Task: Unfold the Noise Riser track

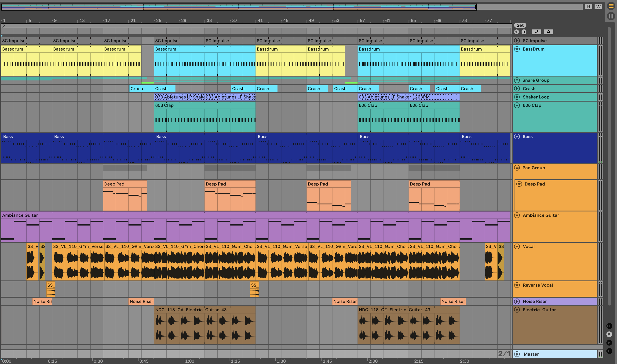Action: pyautogui.click(x=517, y=301)
